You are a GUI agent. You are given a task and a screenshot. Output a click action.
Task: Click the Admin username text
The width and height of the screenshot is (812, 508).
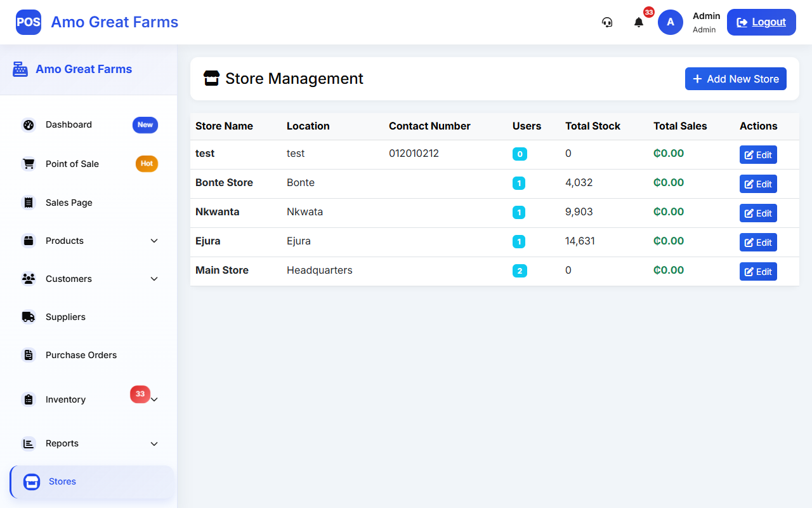[x=706, y=16]
